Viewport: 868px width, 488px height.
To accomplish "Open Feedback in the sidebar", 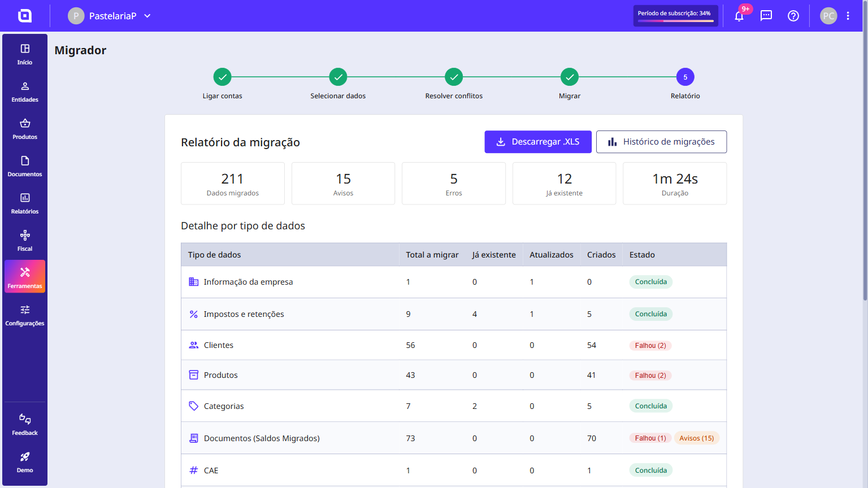I will pos(25,425).
